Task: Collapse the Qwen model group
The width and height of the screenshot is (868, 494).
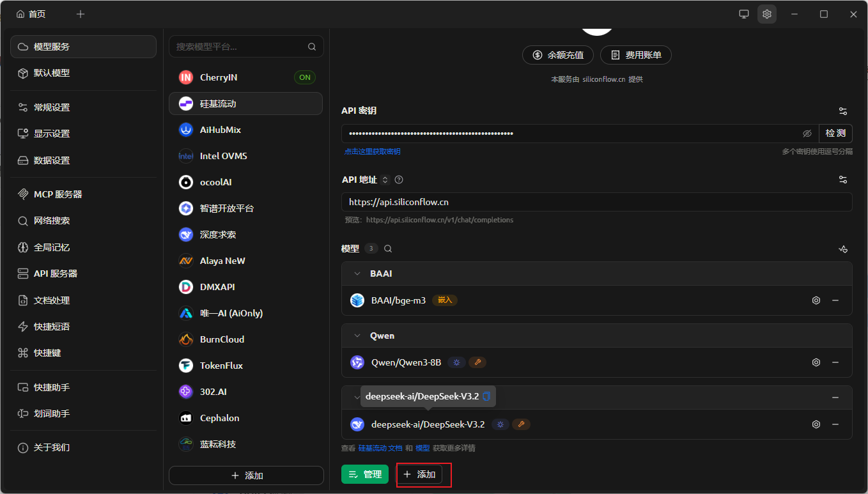Action: coord(357,336)
